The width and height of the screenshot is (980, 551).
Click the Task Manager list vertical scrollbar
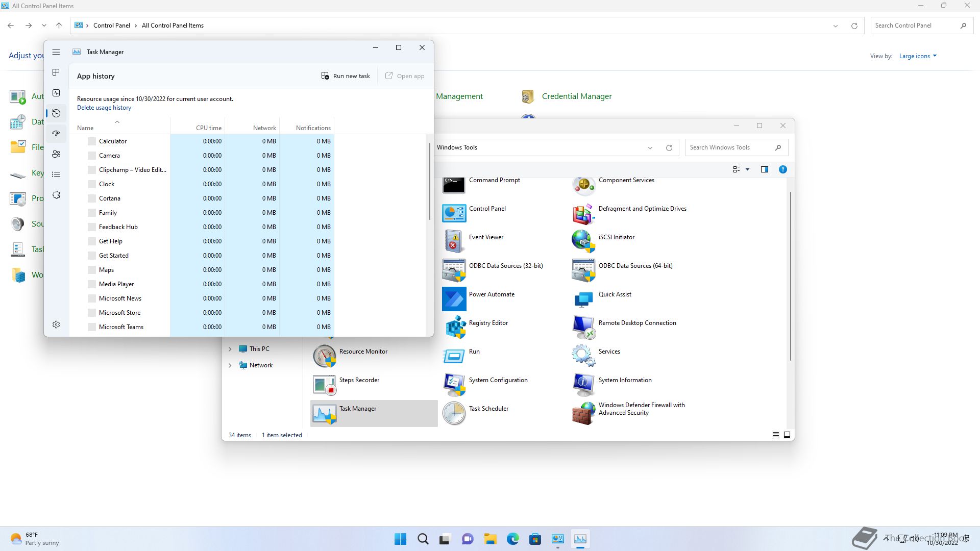click(x=429, y=181)
